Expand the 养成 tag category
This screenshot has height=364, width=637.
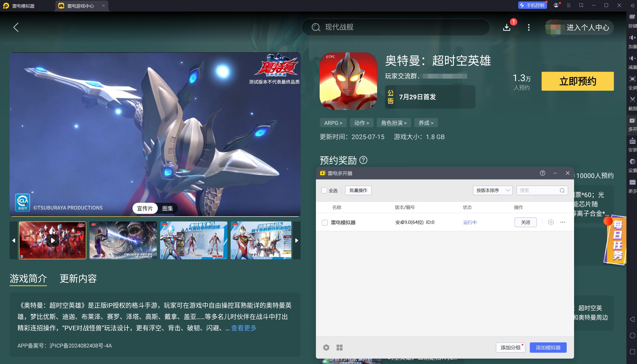tap(426, 123)
